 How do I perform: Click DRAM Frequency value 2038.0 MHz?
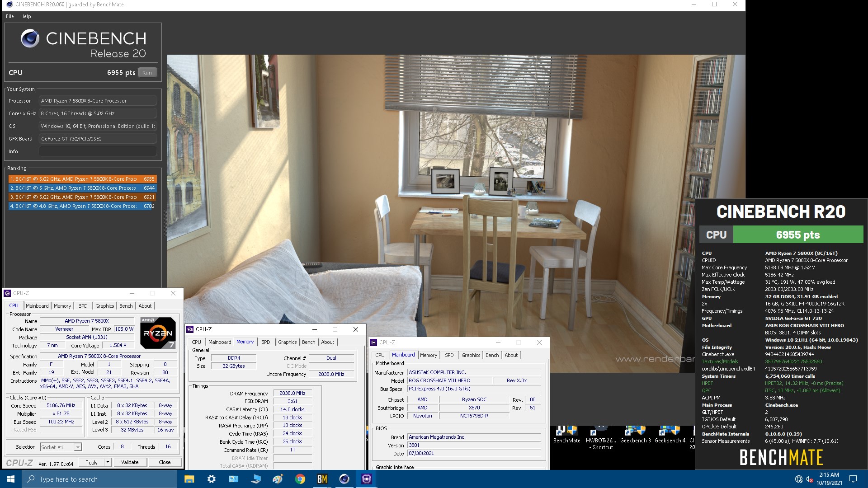[292, 394]
